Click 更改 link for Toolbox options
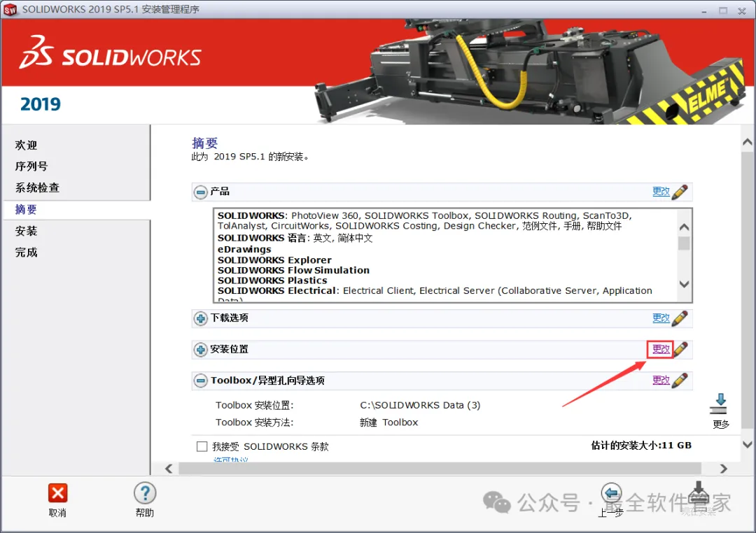 click(661, 380)
